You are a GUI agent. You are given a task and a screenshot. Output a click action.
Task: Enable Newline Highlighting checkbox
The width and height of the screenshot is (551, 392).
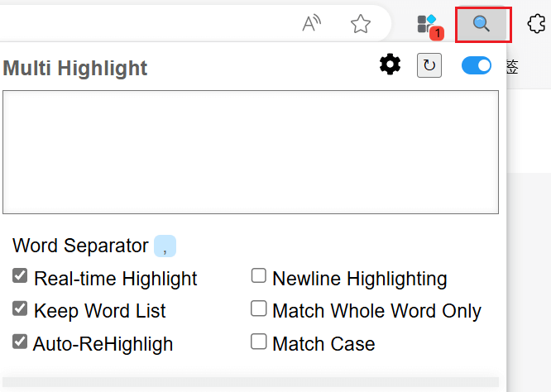(x=259, y=276)
